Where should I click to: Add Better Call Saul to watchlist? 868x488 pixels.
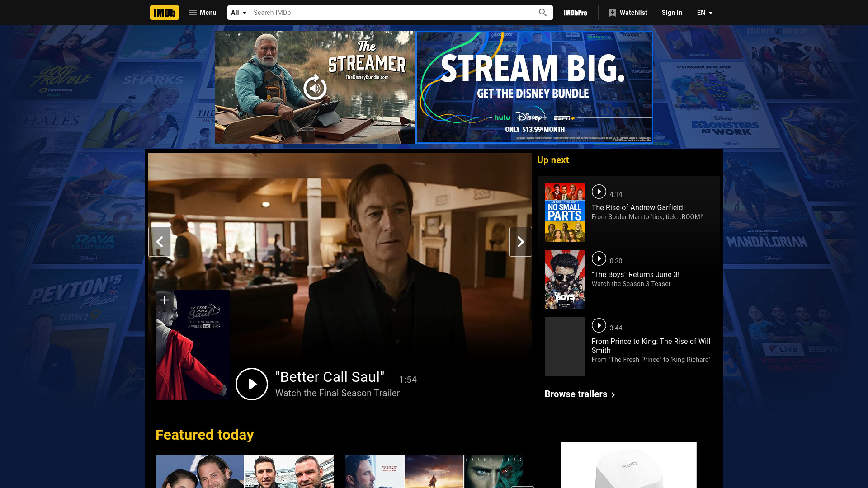click(x=165, y=300)
